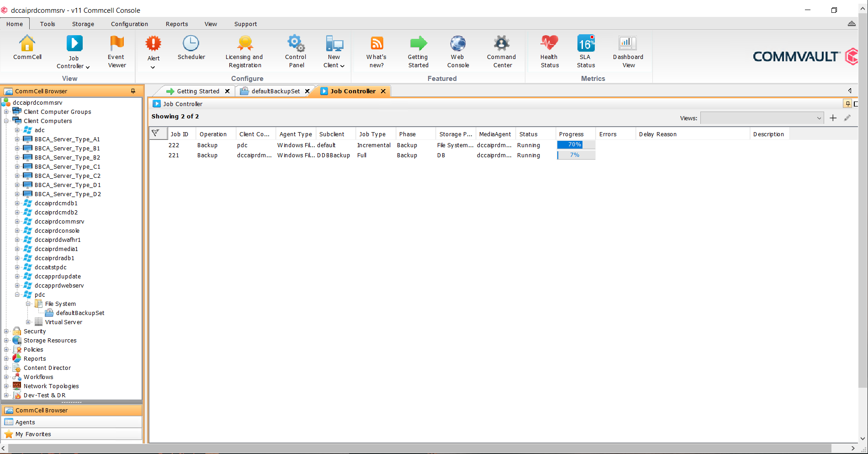
Task: Select the bottom CommCell Browser pane button
Action: 72,410
